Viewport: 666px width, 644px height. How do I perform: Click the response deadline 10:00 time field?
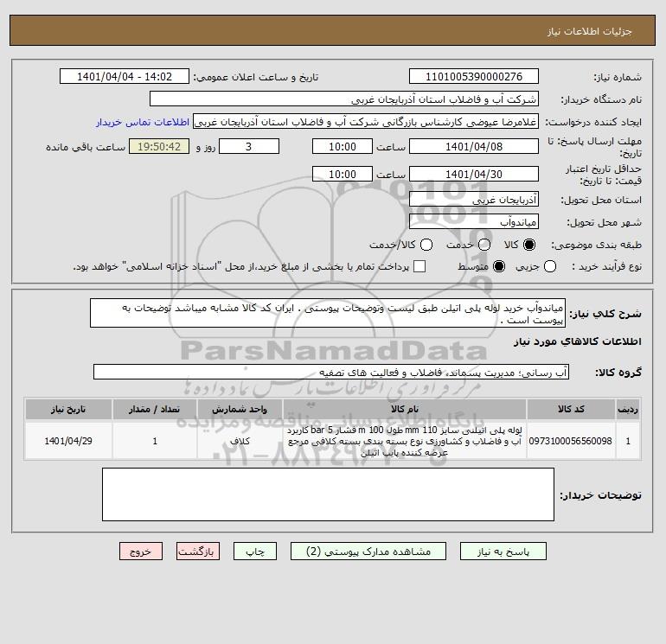(343, 146)
